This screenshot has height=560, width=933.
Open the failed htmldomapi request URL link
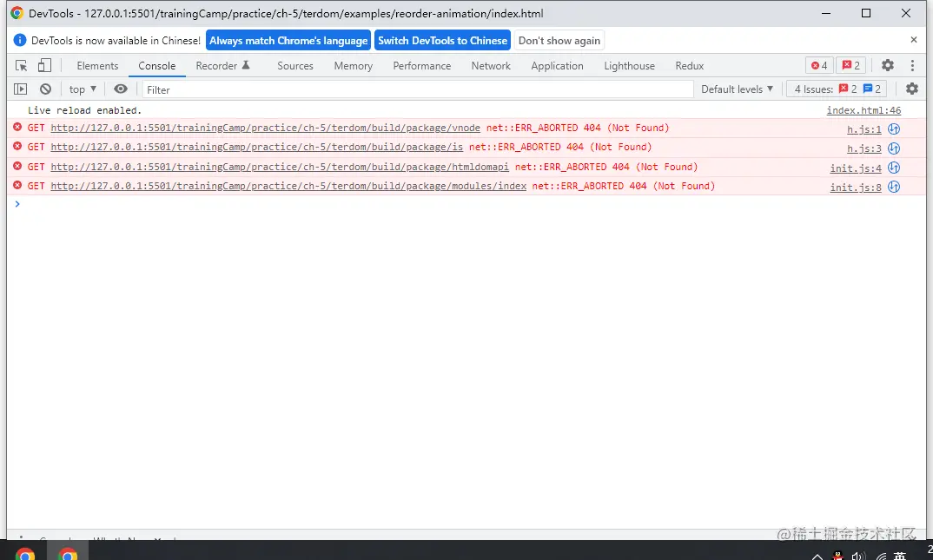(280, 167)
